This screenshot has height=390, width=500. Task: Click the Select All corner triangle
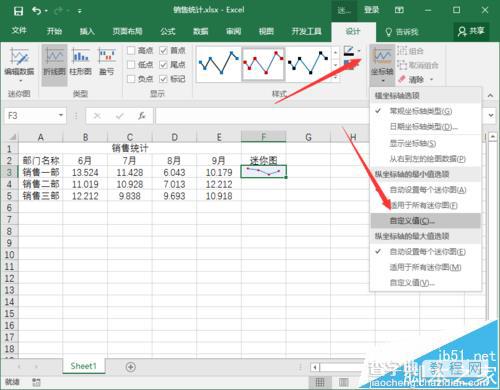pyautogui.click(x=12, y=137)
